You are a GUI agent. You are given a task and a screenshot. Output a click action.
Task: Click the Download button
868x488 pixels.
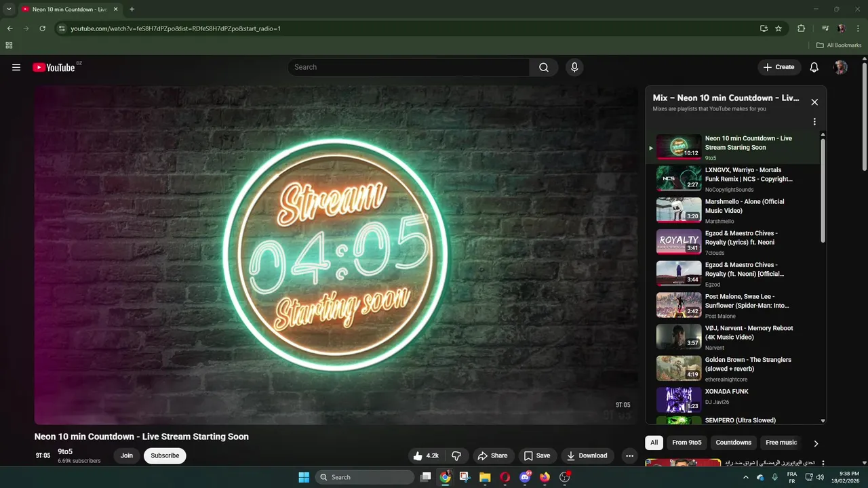[587, 455]
